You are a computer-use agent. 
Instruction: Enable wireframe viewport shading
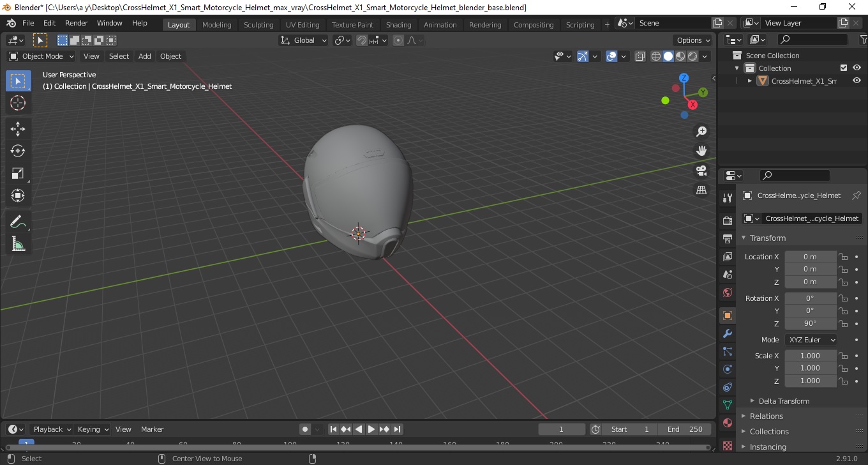(656, 56)
